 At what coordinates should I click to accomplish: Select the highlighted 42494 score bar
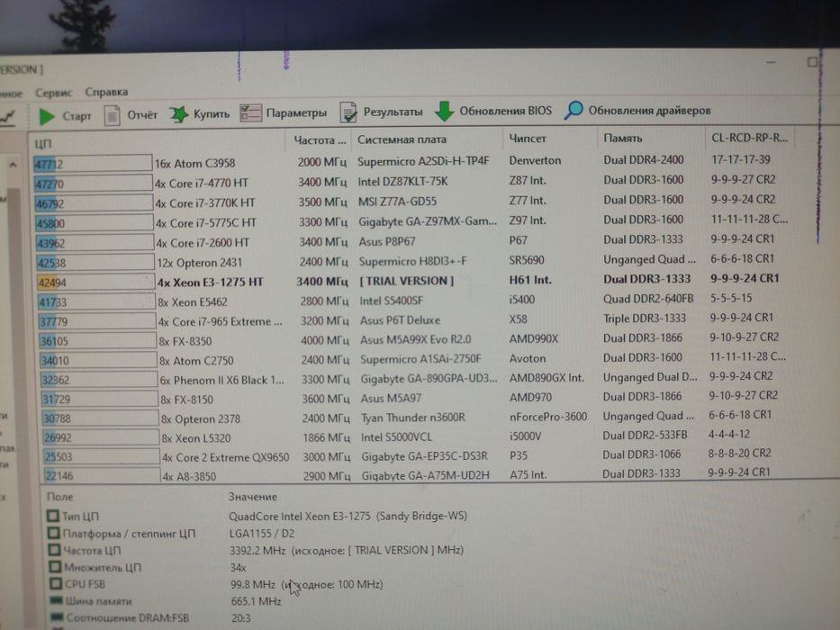tap(96, 283)
